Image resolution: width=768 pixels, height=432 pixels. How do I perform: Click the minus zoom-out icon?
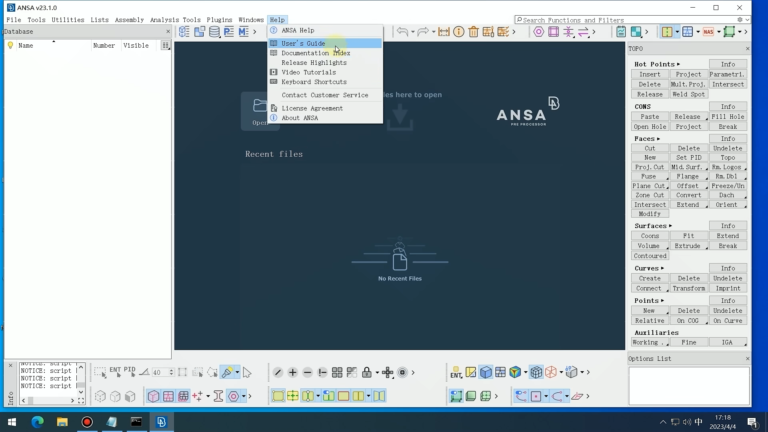click(x=307, y=373)
